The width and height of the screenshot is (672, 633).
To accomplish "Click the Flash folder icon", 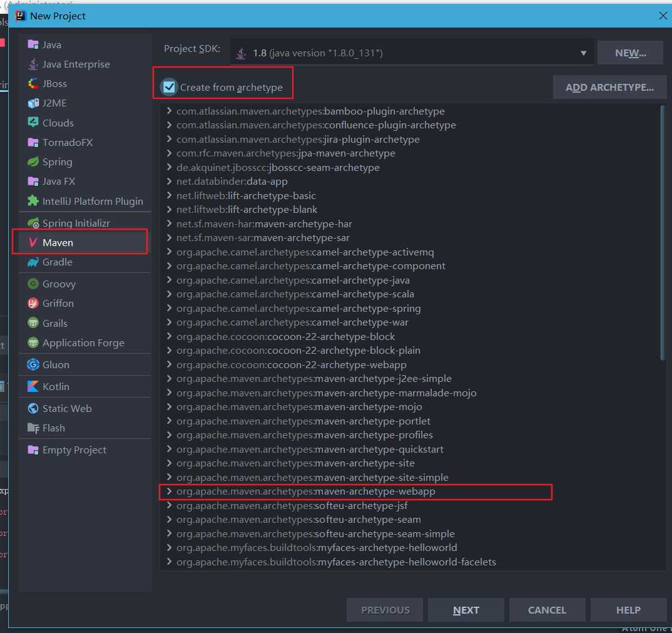I will pos(33,428).
